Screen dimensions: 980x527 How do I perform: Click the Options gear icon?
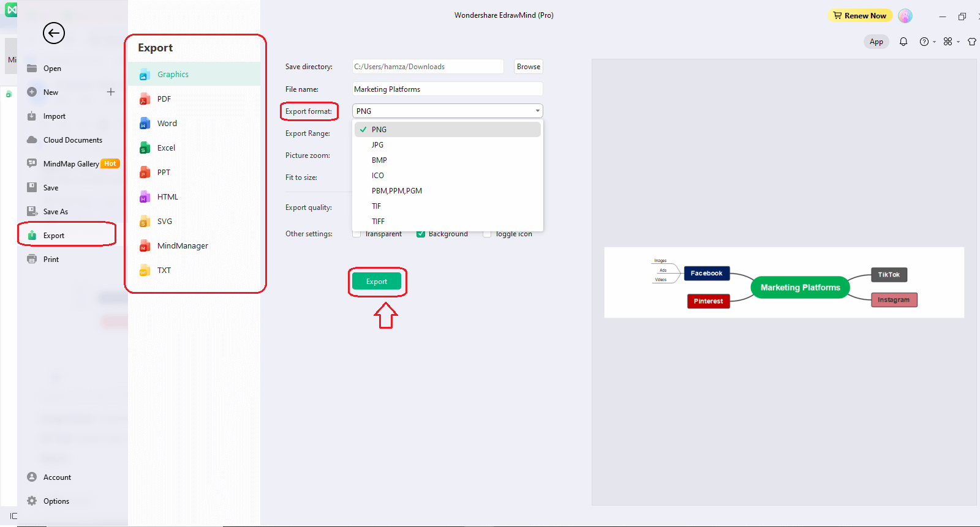32,501
